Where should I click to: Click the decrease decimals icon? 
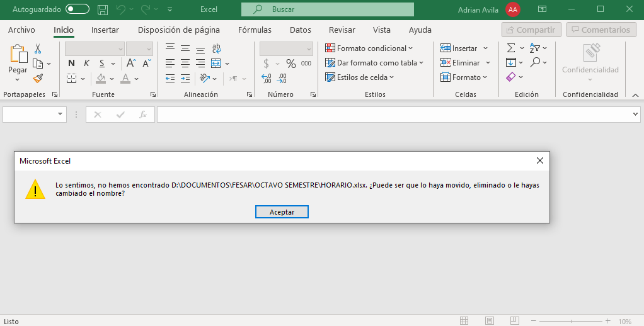coord(282,78)
